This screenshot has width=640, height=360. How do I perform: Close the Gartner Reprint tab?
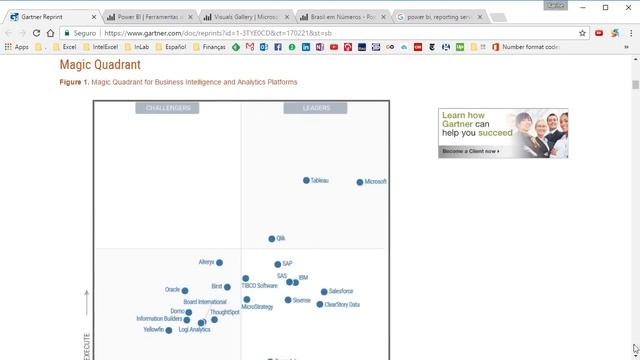pyautogui.click(x=94, y=17)
